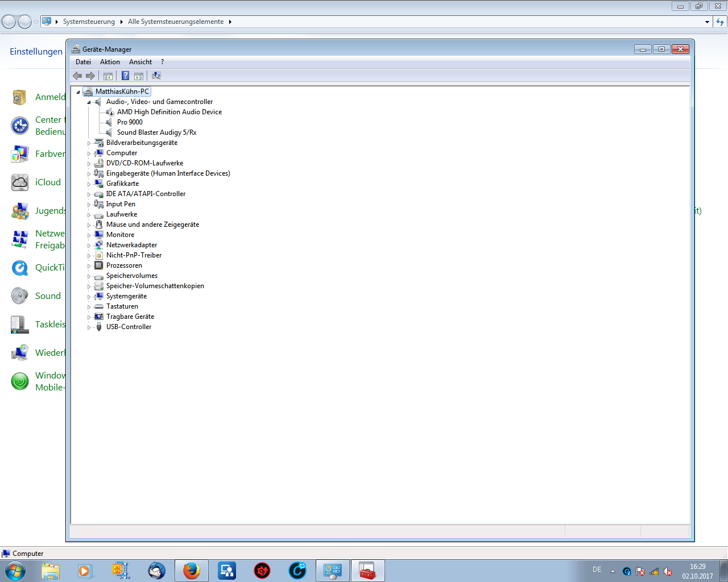
Task: Collapse Audio-, Video- und Gamecontroller node
Action: [89, 102]
